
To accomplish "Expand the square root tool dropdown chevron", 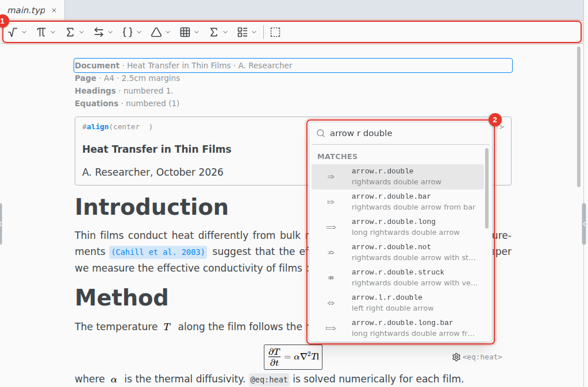I will coord(24,32).
